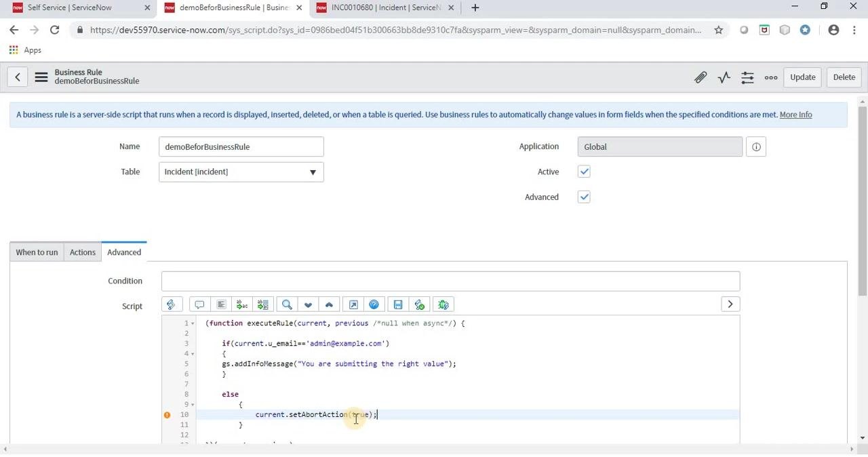Open more options ellipsis icon
Screen dimensions: 868x457
click(x=771, y=77)
